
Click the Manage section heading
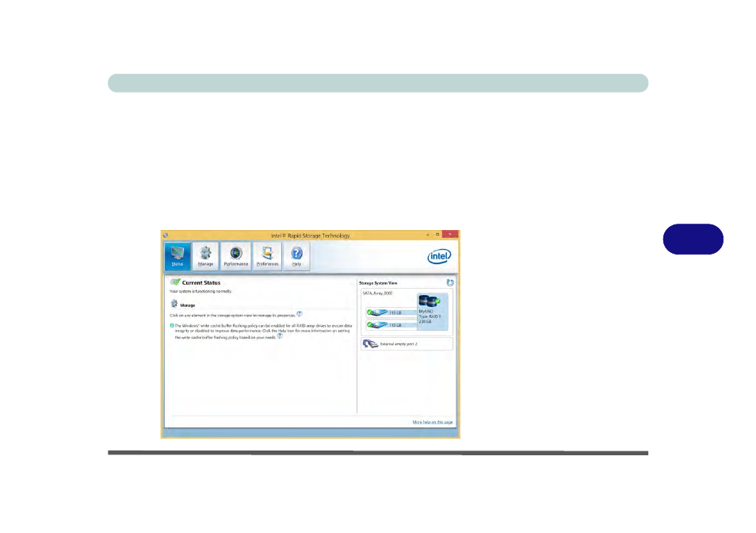point(188,305)
